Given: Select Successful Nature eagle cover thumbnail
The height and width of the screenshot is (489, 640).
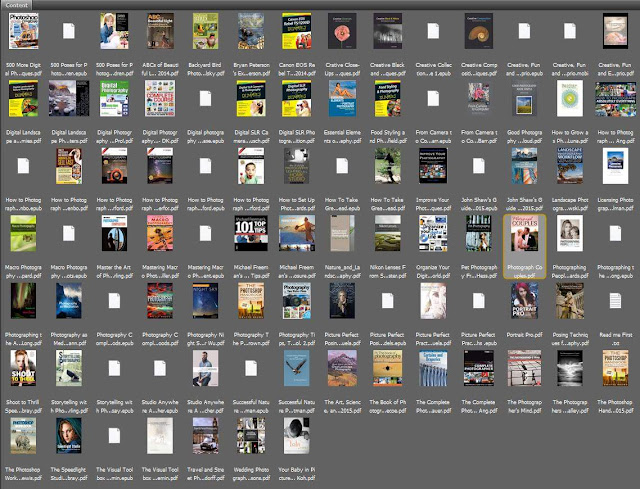Looking at the screenshot, I should coord(297,368).
